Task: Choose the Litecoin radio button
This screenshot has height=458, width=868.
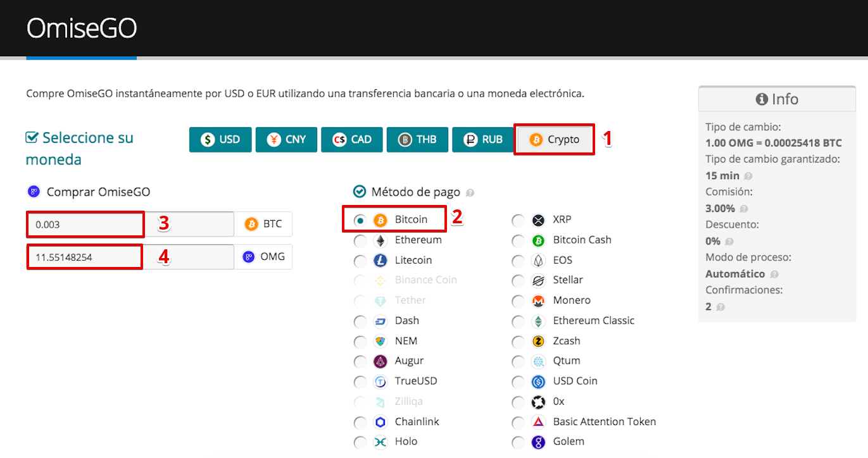Action: tap(360, 261)
